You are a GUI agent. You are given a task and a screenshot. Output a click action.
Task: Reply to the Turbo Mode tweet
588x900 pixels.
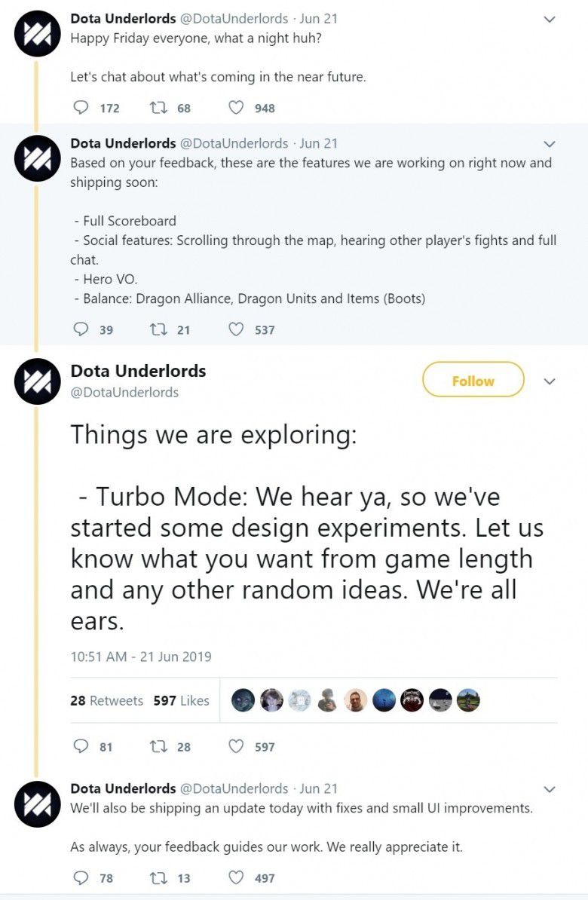81,746
